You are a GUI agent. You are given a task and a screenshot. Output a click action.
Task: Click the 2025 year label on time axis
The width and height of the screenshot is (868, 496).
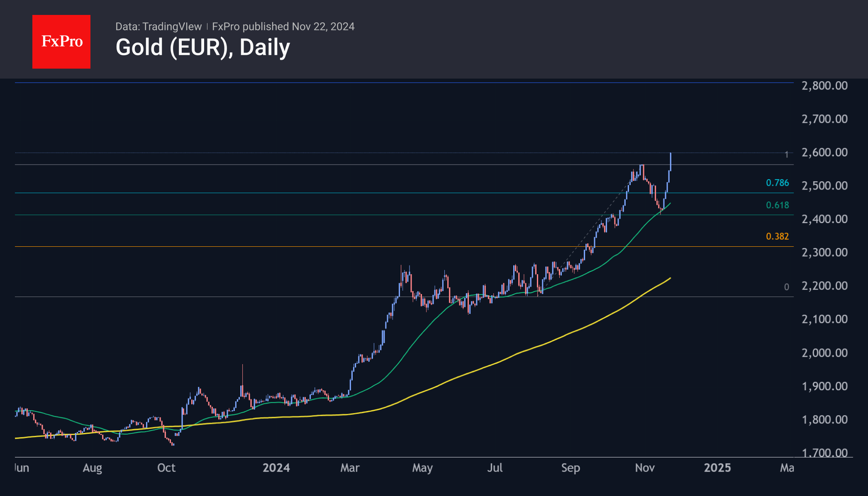click(x=717, y=468)
